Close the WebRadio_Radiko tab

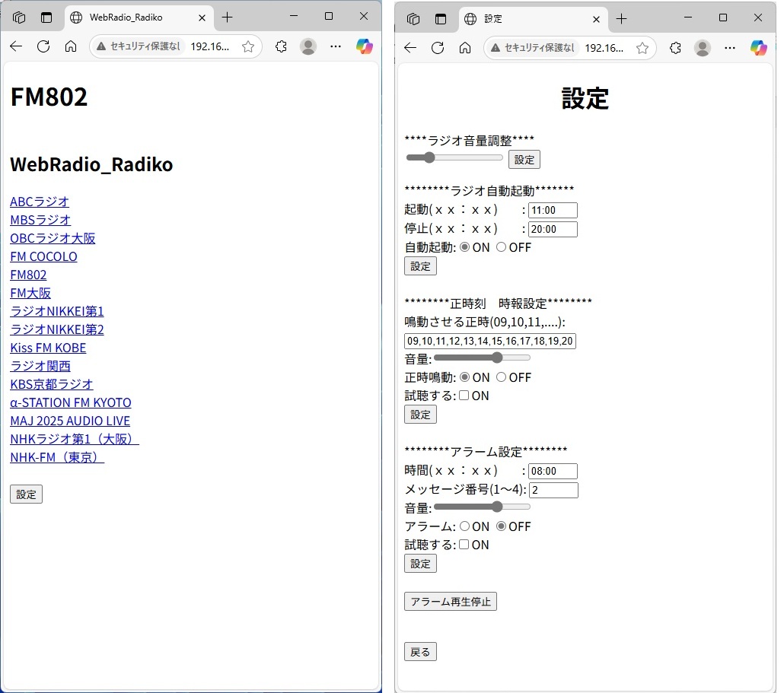pyautogui.click(x=202, y=17)
